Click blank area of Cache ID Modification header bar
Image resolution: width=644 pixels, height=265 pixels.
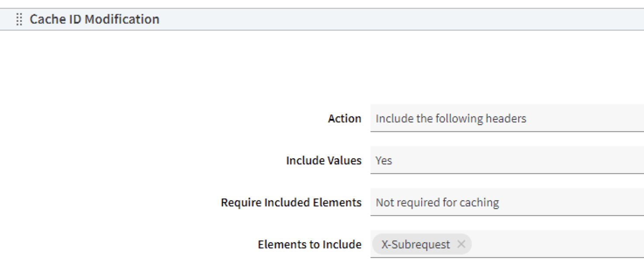393,19
